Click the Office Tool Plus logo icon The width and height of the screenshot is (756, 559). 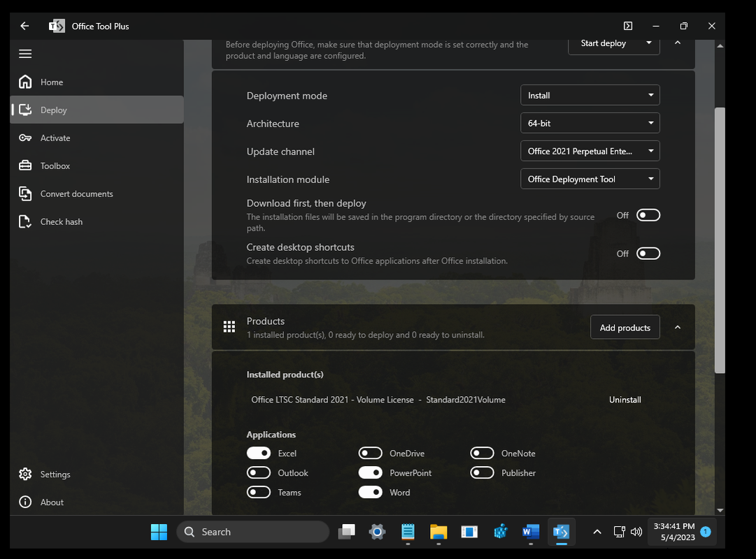point(57,26)
